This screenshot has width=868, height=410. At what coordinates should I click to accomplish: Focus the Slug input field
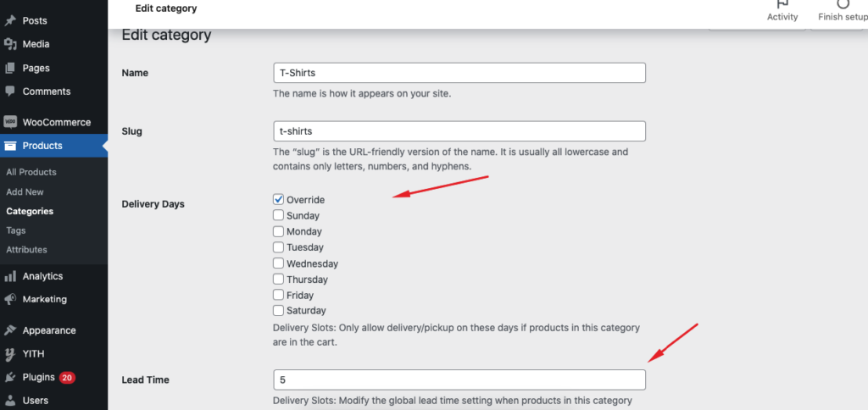click(459, 131)
